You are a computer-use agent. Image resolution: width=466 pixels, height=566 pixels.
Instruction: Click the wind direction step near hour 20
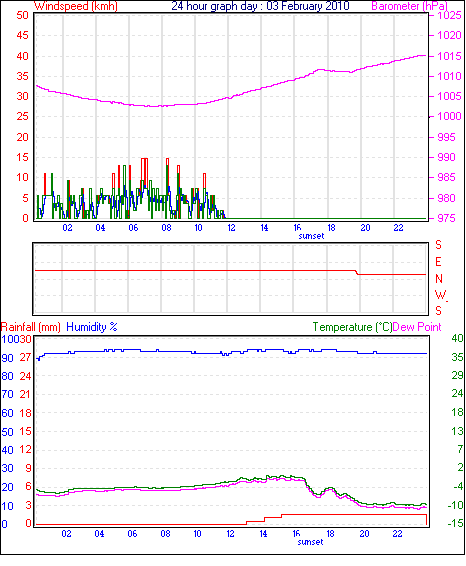[x=357, y=273]
